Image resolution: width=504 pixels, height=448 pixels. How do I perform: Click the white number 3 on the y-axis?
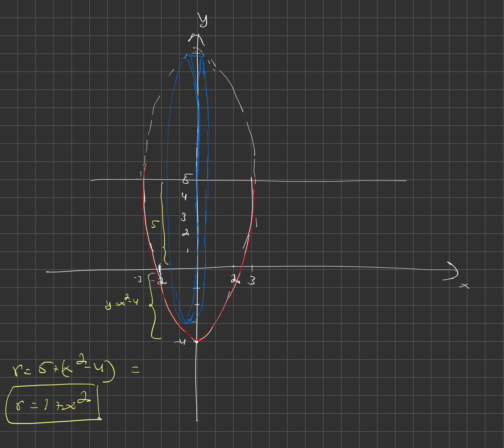click(x=183, y=217)
